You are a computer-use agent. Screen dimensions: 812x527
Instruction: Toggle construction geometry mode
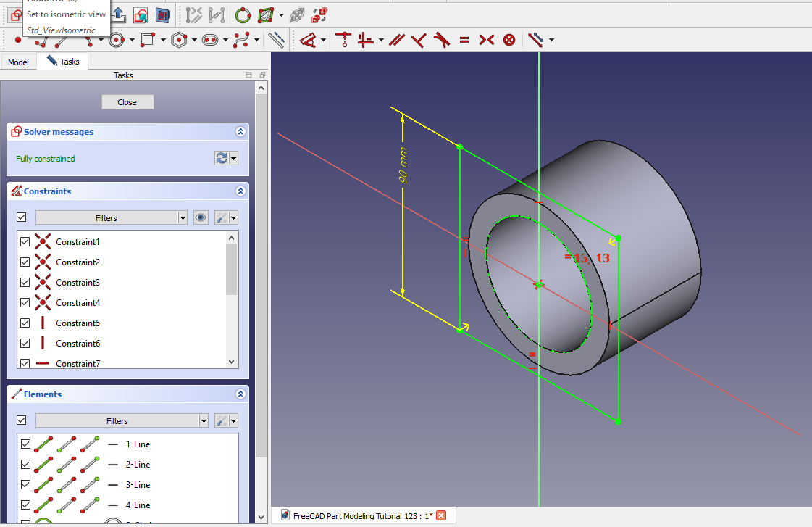(276, 40)
